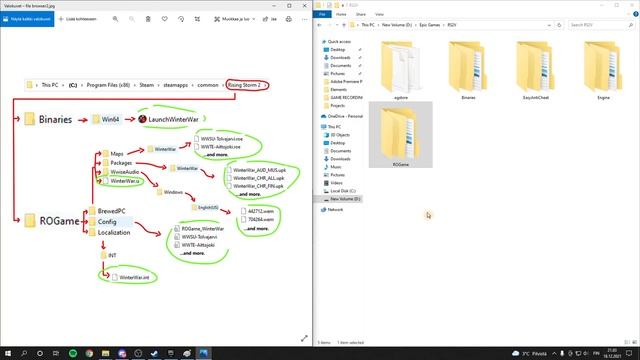Open the File tab in File Explorer
This screenshot has width=640, height=360.
click(322, 14)
